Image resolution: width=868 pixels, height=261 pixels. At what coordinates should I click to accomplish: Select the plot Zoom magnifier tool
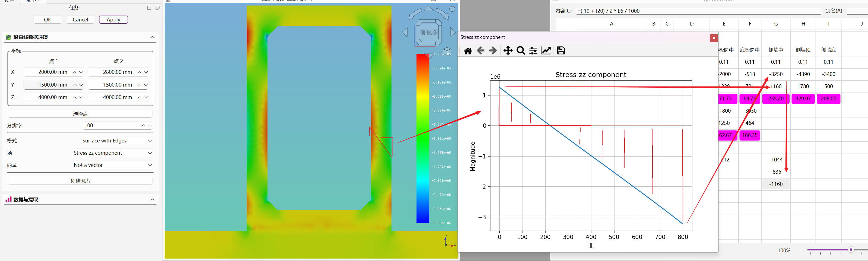coord(521,50)
